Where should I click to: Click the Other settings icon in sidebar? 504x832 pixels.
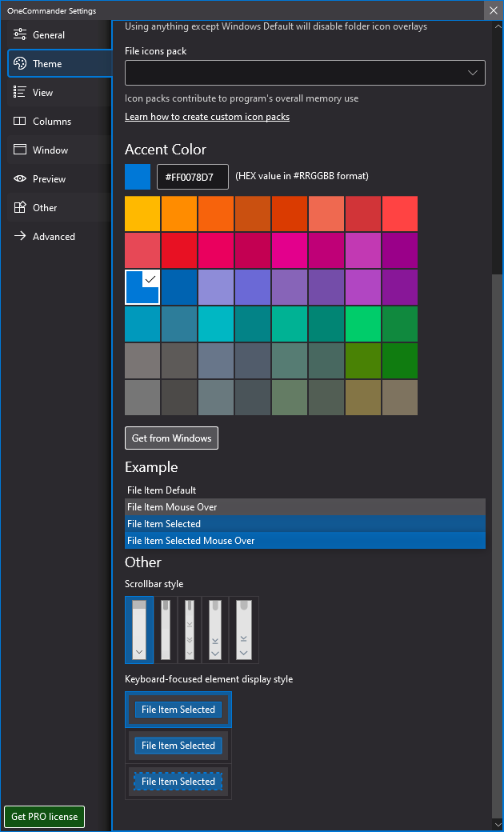(x=20, y=208)
